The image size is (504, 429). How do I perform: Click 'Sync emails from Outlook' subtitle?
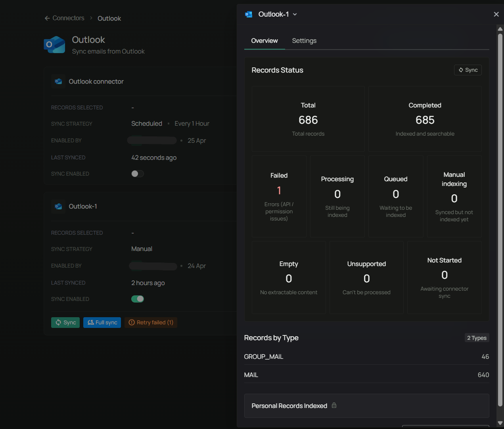[108, 52]
